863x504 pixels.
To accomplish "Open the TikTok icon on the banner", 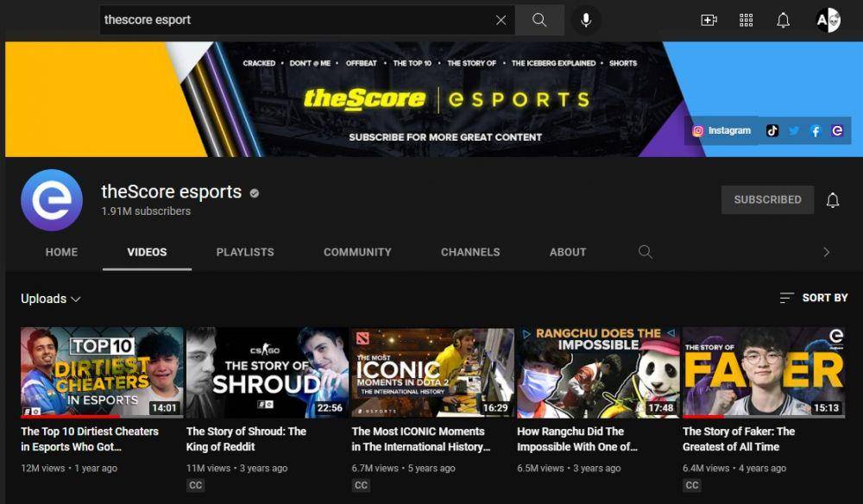I will (x=772, y=130).
